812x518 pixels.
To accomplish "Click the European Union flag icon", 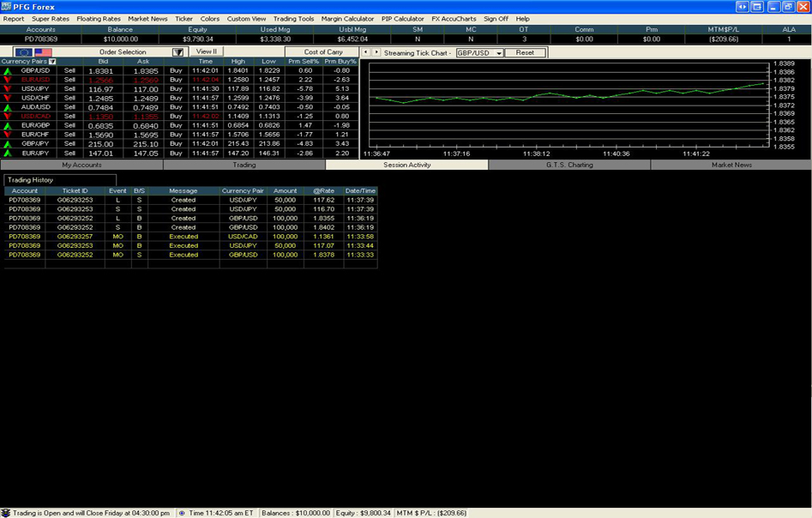I will point(24,52).
